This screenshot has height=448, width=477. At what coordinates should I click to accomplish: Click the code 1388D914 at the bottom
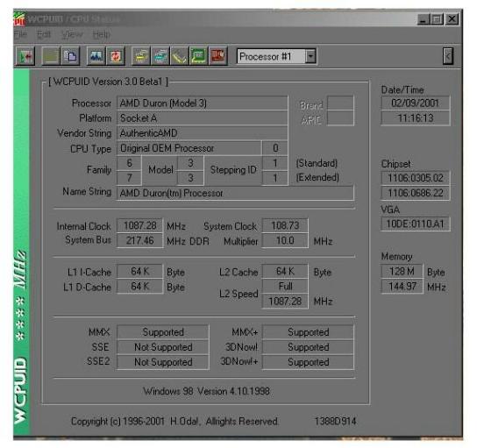coord(335,421)
